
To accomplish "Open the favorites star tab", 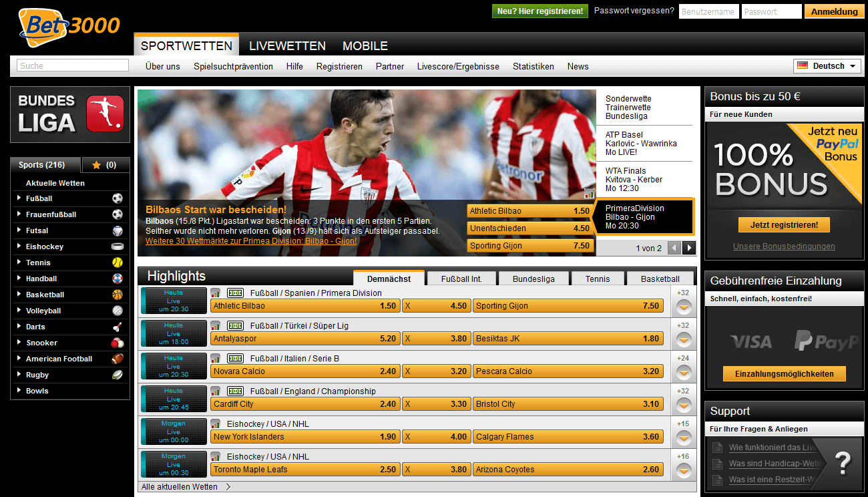I will click(x=106, y=164).
